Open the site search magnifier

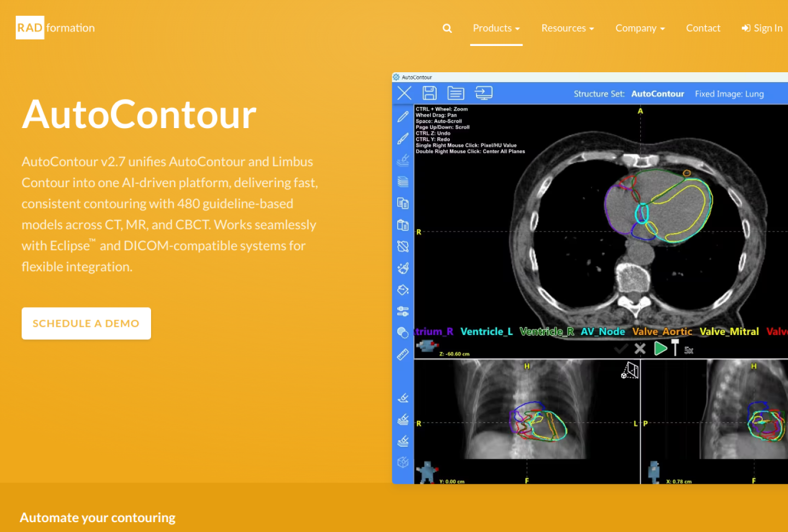pos(447,28)
